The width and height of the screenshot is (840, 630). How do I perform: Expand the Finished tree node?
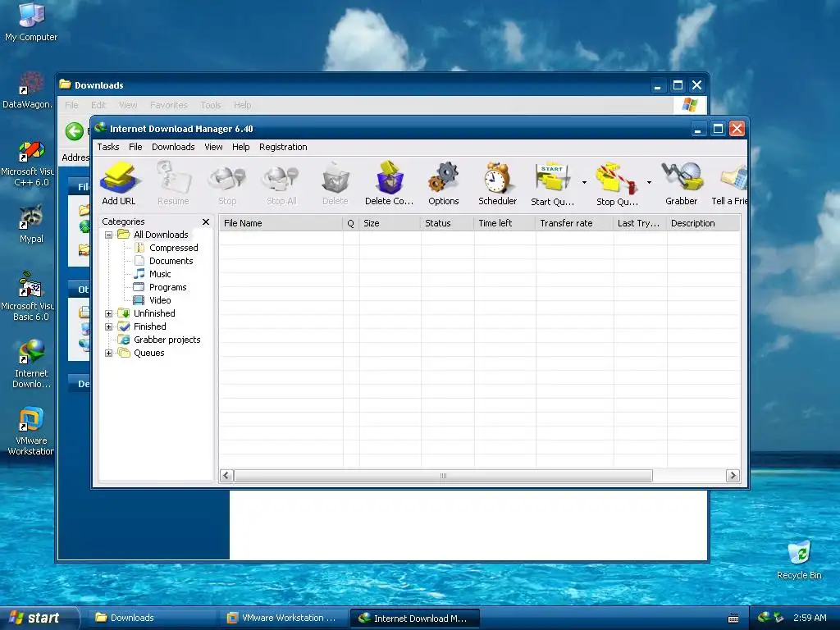(109, 326)
